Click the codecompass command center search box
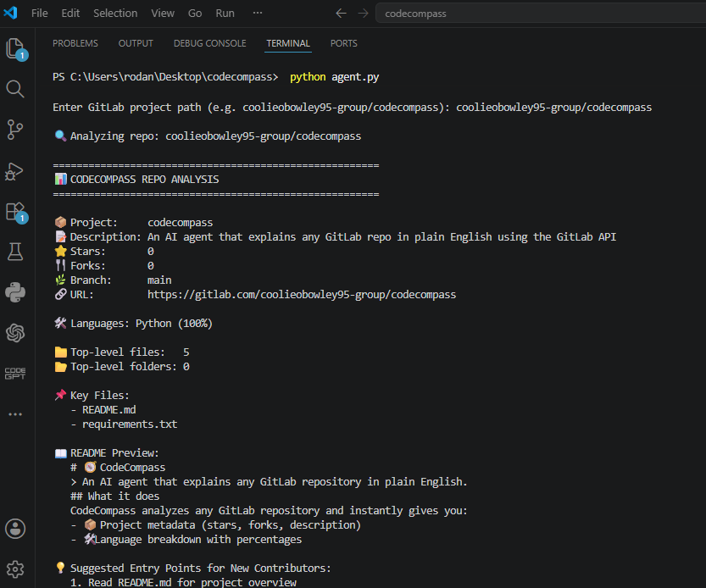706x588 pixels. [541, 14]
